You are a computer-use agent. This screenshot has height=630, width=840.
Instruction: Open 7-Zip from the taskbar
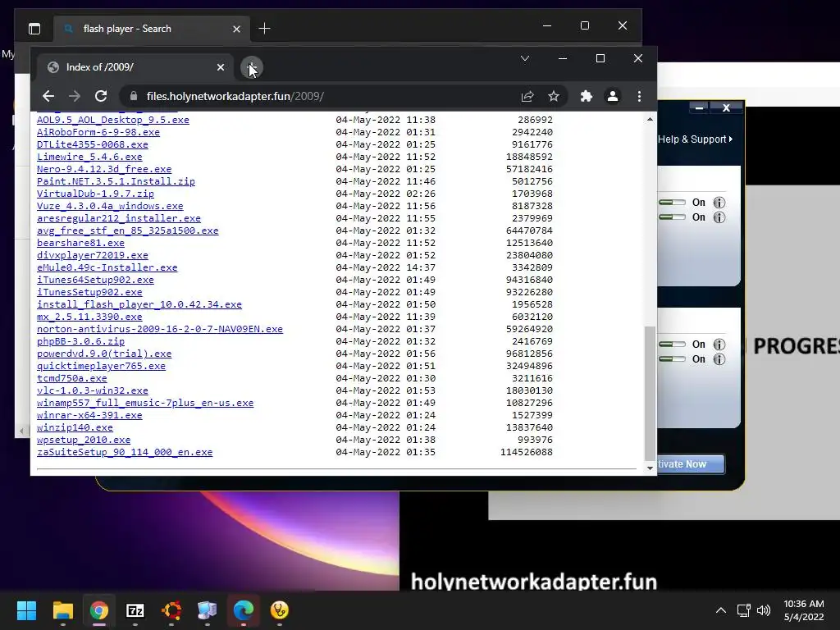(x=135, y=610)
